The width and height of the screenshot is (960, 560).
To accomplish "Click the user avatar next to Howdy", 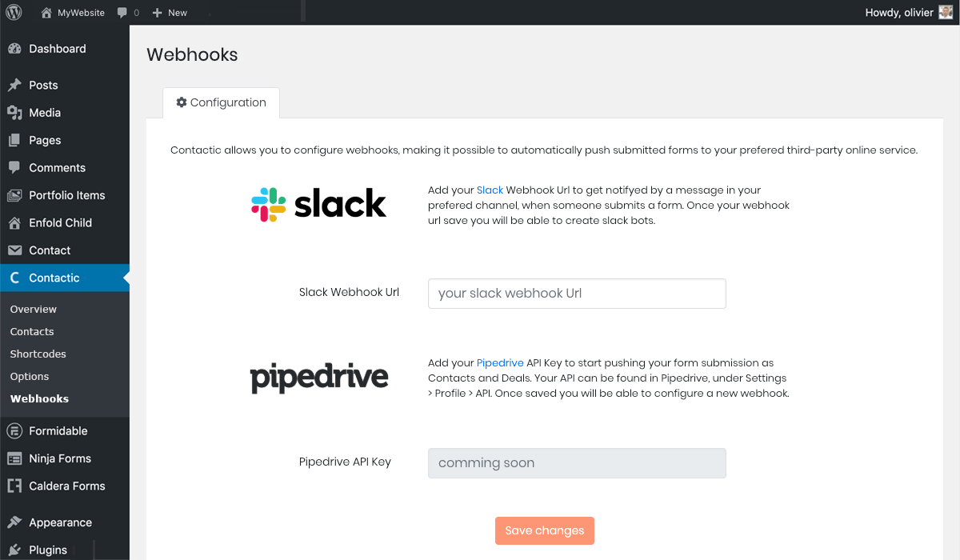I will [946, 13].
